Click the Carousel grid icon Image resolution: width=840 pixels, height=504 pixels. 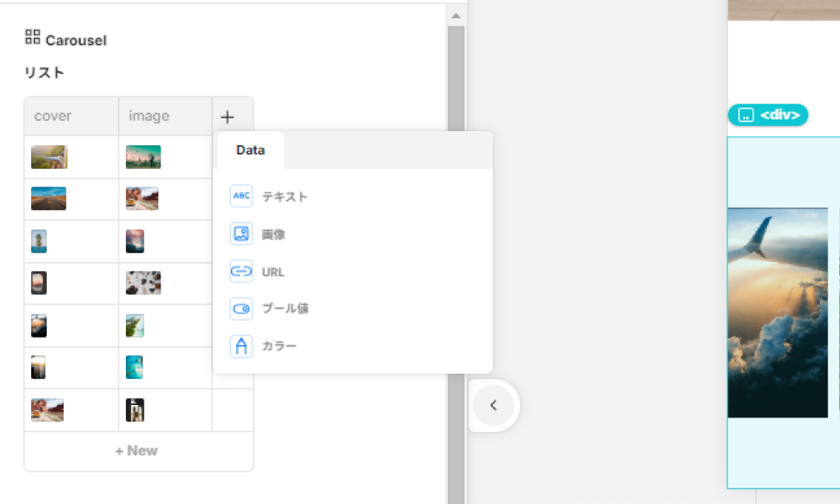click(x=33, y=37)
